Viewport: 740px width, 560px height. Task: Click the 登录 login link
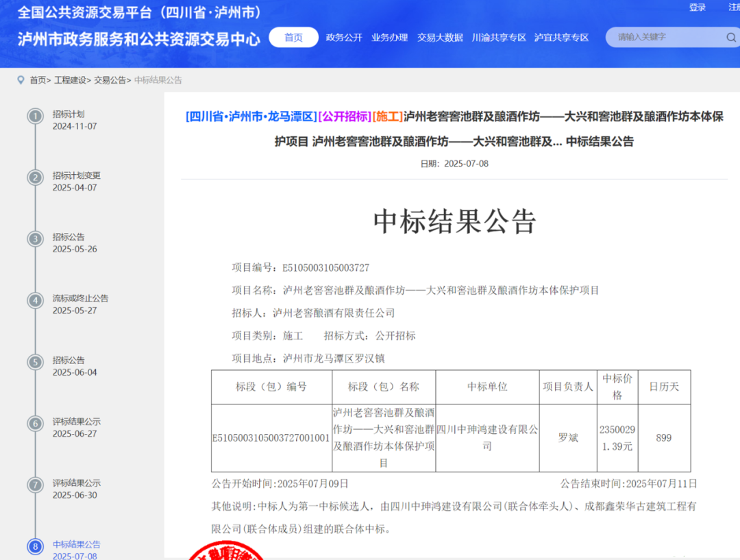698,8
